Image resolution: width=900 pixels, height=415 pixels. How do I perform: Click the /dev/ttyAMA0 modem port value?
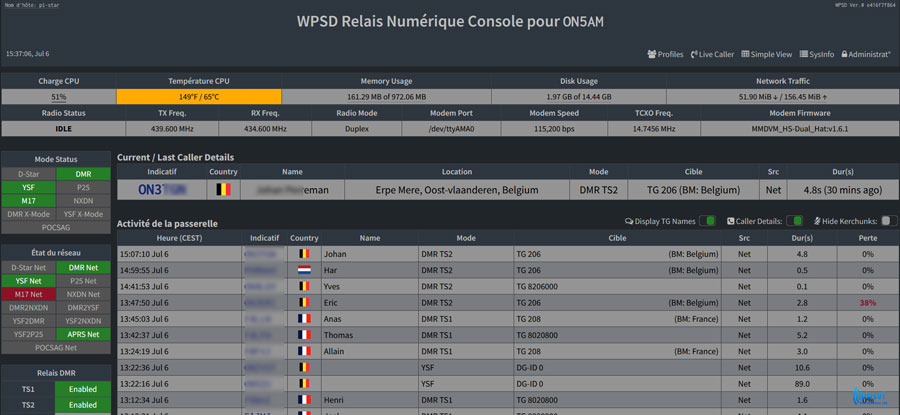(451, 129)
